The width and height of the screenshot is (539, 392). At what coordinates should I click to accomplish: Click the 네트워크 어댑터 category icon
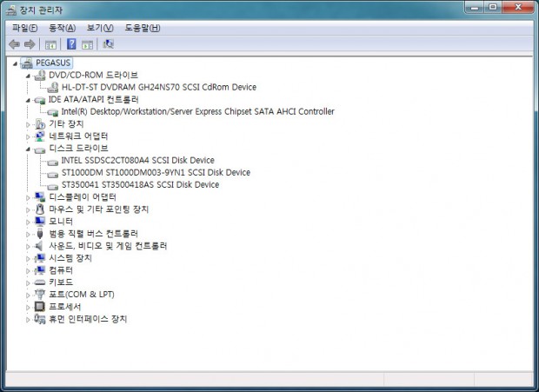[x=40, y=136]
